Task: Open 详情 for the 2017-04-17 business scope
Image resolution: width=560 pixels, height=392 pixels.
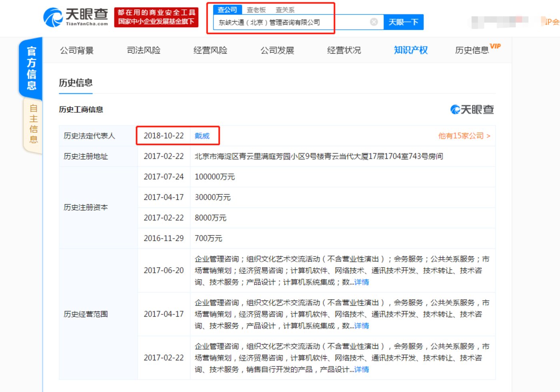Action: click(362, 326)
